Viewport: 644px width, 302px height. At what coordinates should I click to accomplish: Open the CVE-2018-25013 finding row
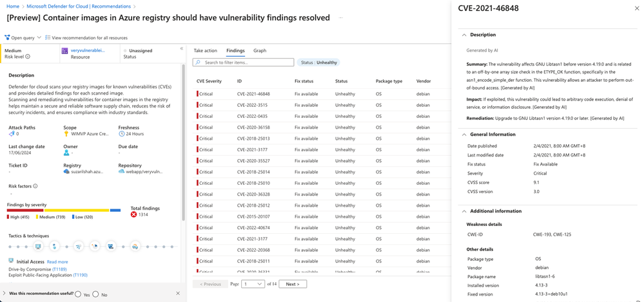pos(322,138)
